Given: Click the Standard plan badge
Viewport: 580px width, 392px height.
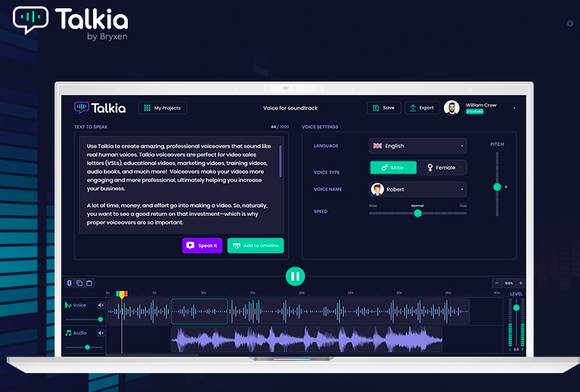Looking at the screenshot, I should (x=475, y=112).
